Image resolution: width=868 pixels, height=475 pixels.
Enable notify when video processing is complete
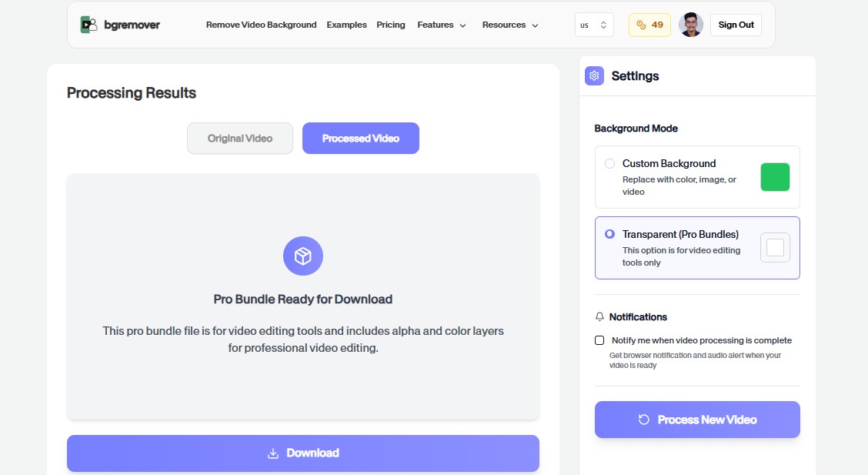[599, 340]
